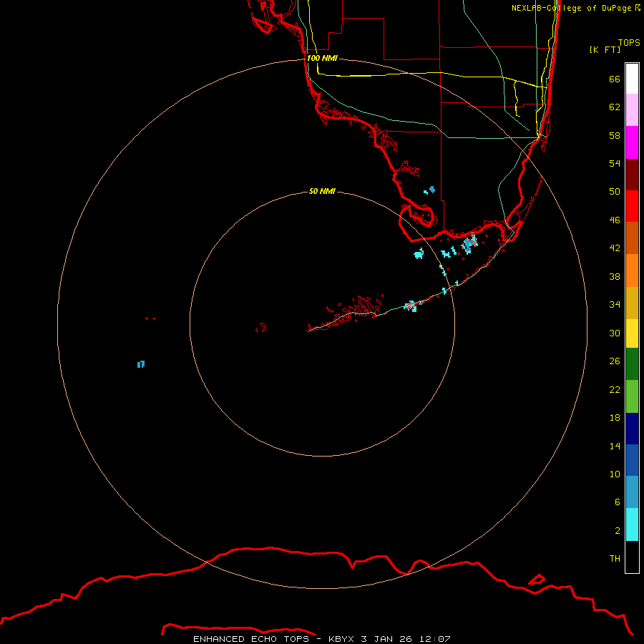Screen dimensions: 644x644
Task: Click the '46' legend value
Action: coord(615,220)
